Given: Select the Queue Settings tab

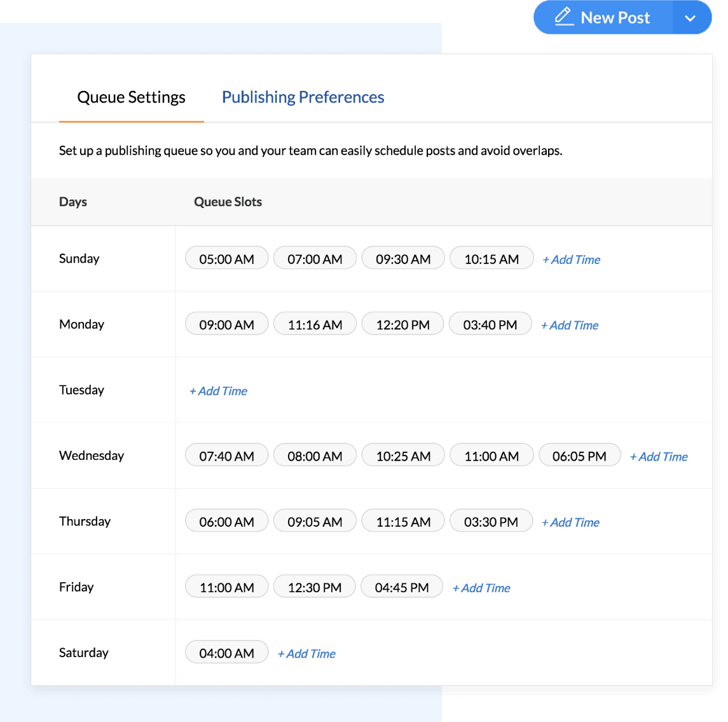Looking at the screenshot, I should 131,97.
